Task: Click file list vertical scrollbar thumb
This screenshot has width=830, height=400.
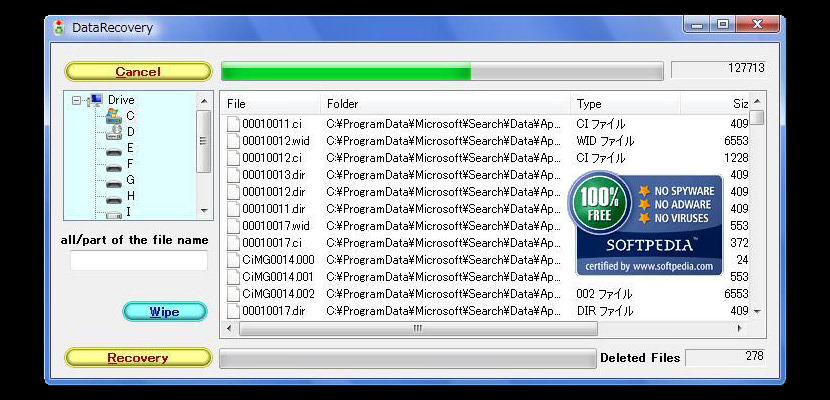Action: coord(757,117)
